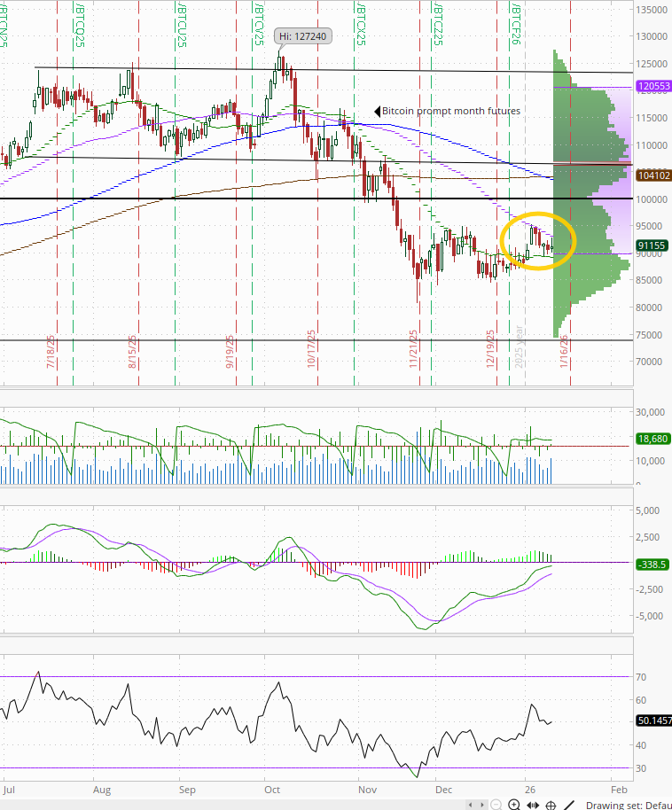672x810 pixels.
Task: Click the /BTCX25 contract rollover label
Action: point(361,24)
